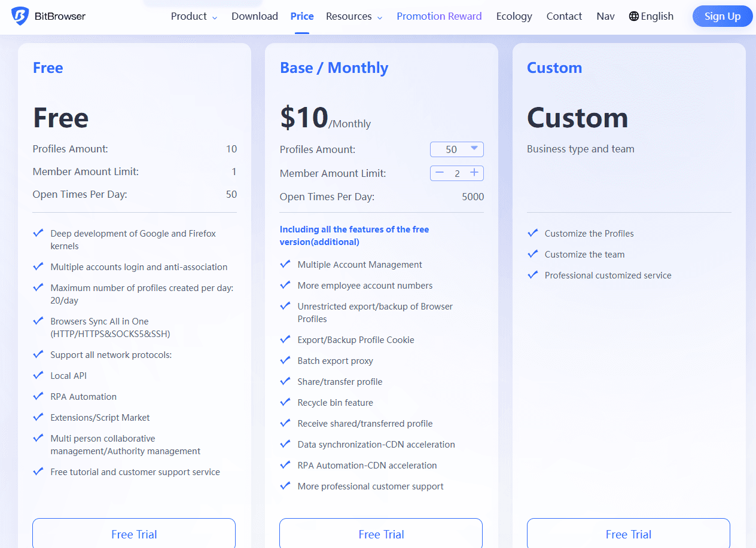
Task: Click the minus icon for Member Amount
Action: (440, 173)
